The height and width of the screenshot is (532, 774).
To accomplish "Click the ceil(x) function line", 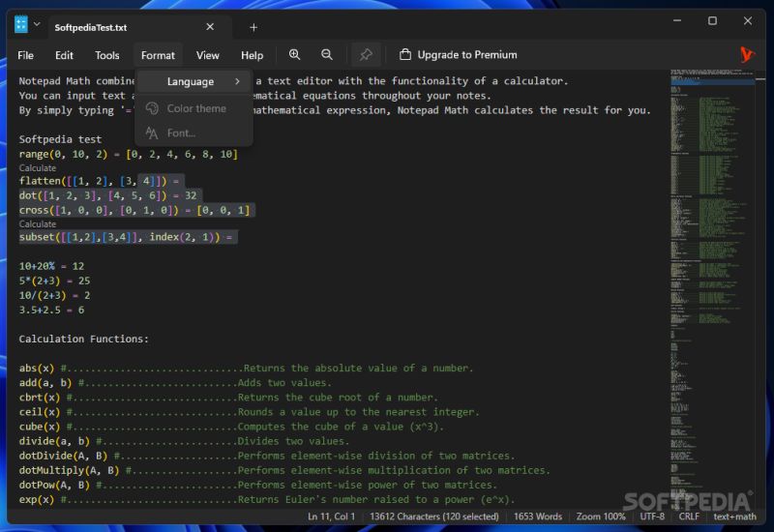I will pos(249,412).
